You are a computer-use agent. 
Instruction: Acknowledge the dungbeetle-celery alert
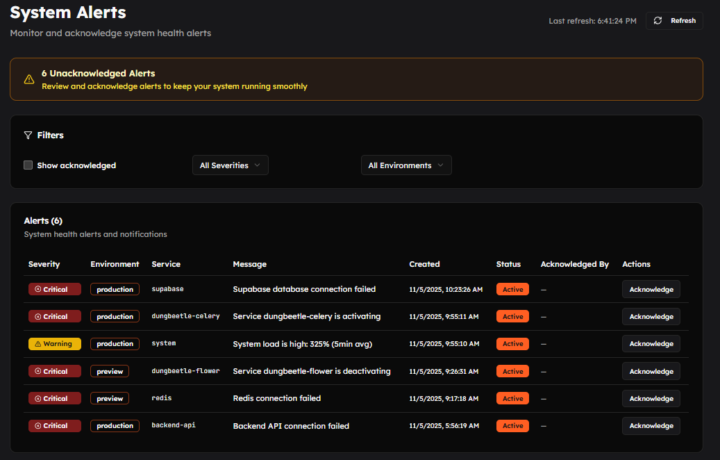click(651, 316)
